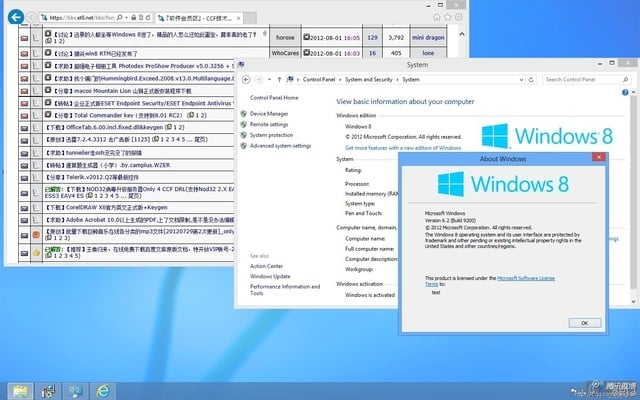
Task: Select the CCF forum browser tab
Action: pyautogui.click(x=197, y=18)
